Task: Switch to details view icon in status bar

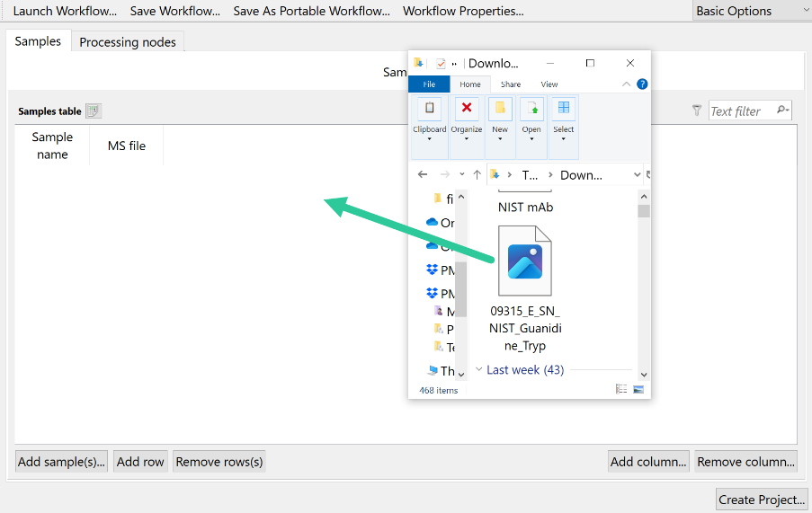Action: click(621, 389)
